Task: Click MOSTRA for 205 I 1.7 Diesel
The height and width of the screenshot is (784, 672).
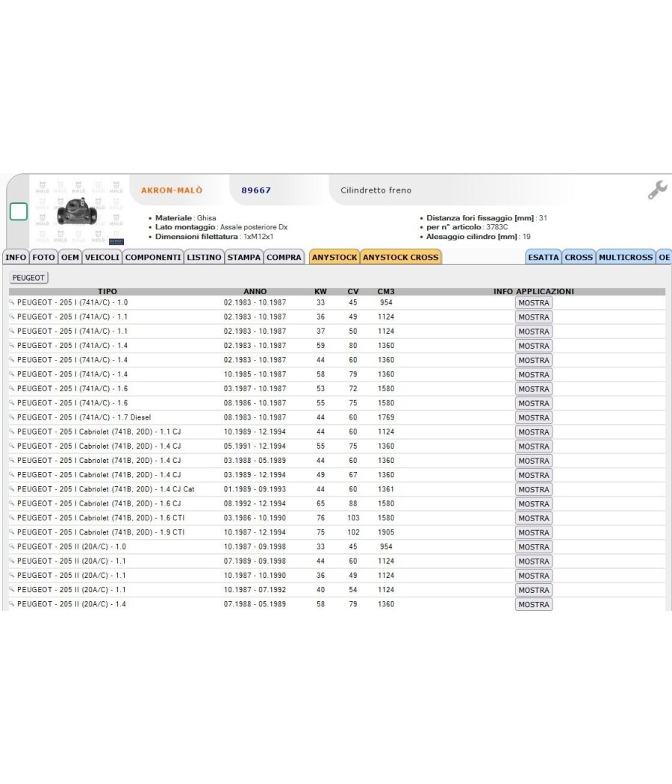Action: pos(534,417)
